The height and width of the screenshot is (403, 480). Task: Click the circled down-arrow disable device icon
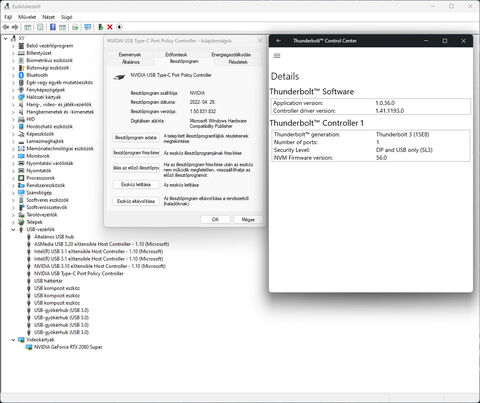tap(119, 27)
